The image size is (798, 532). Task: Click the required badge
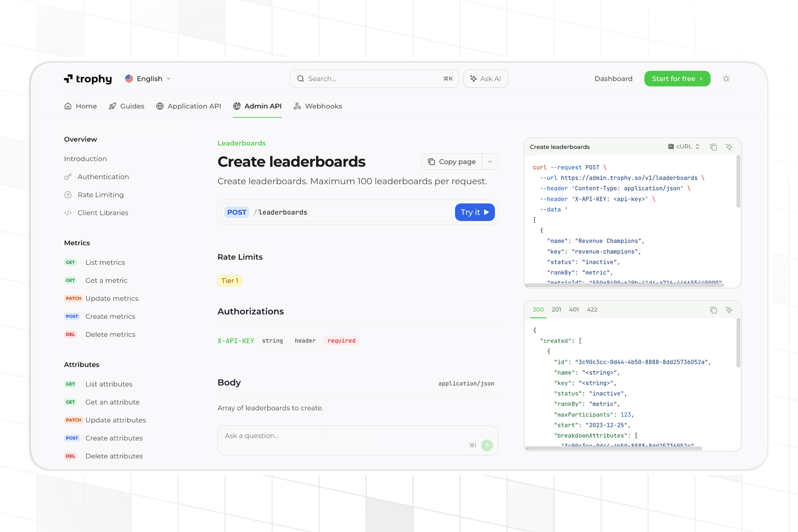tap(341, 340)
